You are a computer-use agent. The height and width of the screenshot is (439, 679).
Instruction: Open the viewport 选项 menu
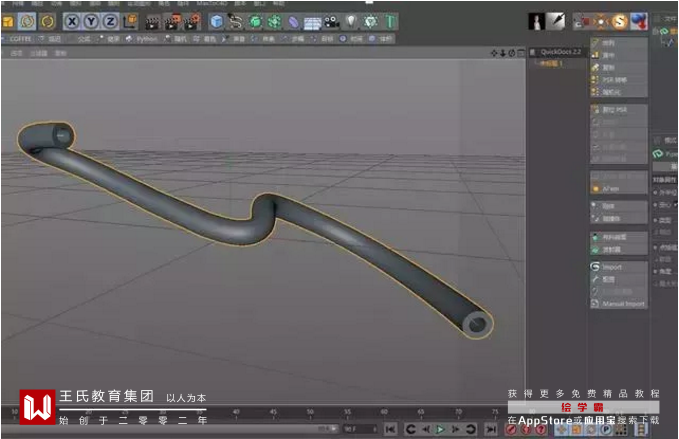pyautogui.click(x=16, y=53)
